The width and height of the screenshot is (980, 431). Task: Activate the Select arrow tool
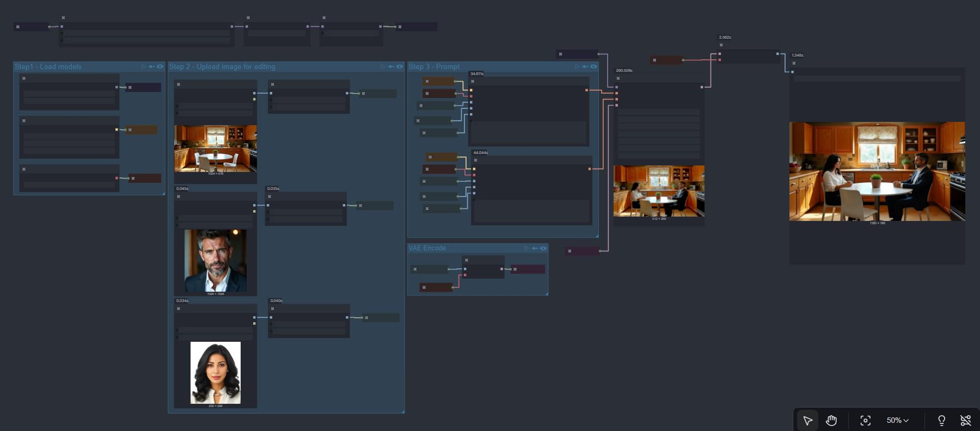[807, 420]
